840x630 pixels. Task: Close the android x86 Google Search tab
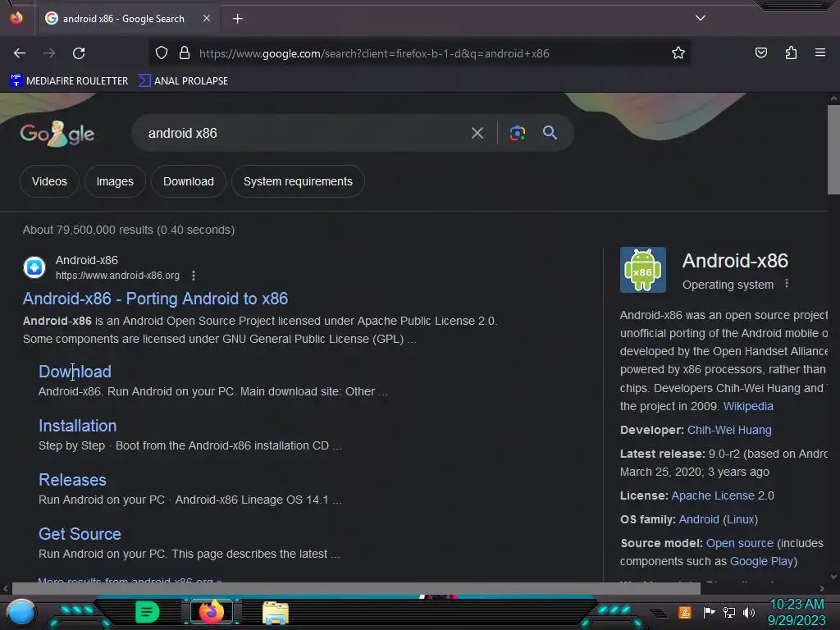click(x=207, y=18)
